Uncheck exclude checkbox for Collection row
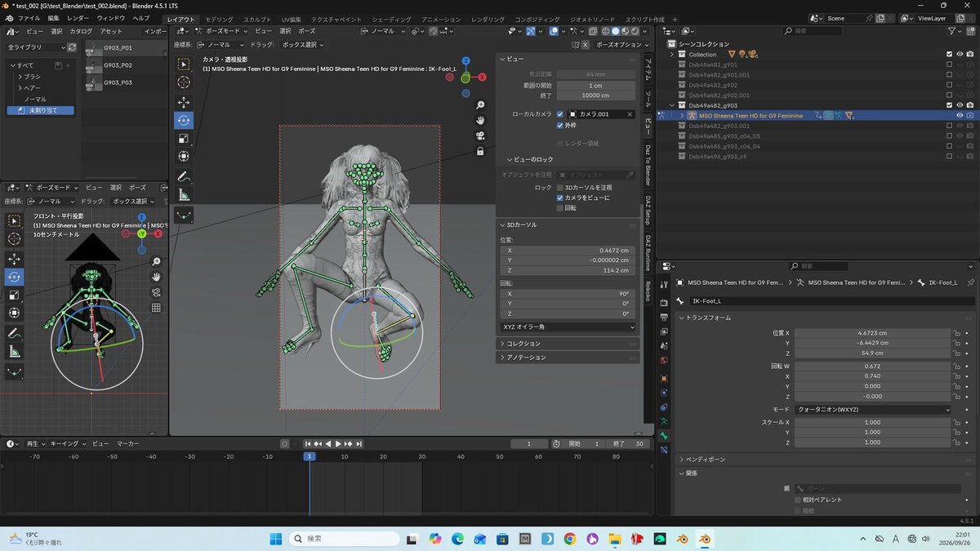Screen dimensions: 980x551 coord(949,55)
